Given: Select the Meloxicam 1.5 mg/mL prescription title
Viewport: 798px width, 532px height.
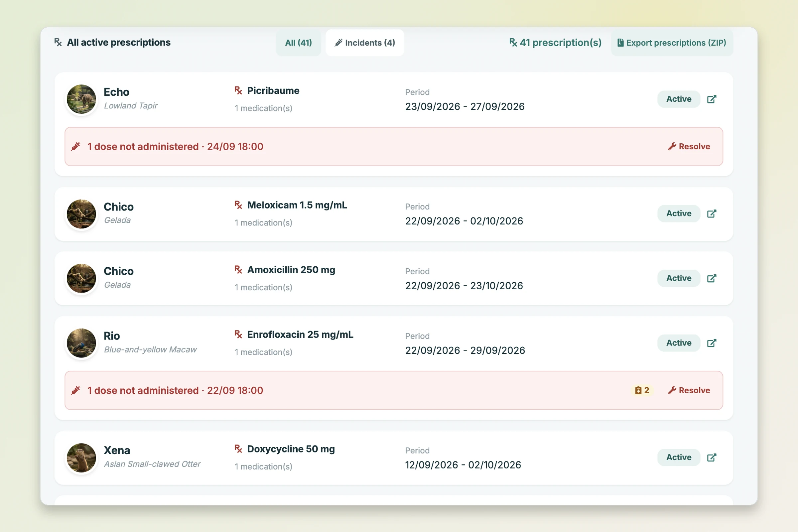Looking at the screenshot, I should [x=297, y=205].
